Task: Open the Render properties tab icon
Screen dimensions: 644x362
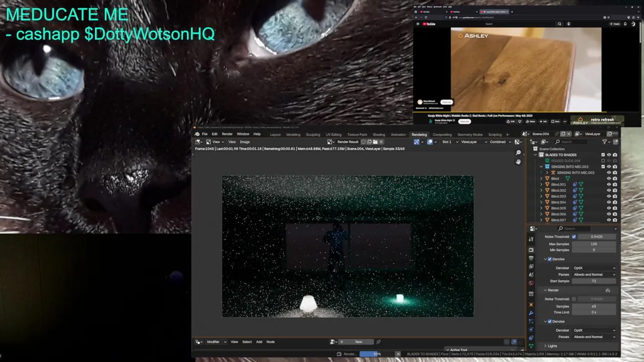Action: (531, 250)
